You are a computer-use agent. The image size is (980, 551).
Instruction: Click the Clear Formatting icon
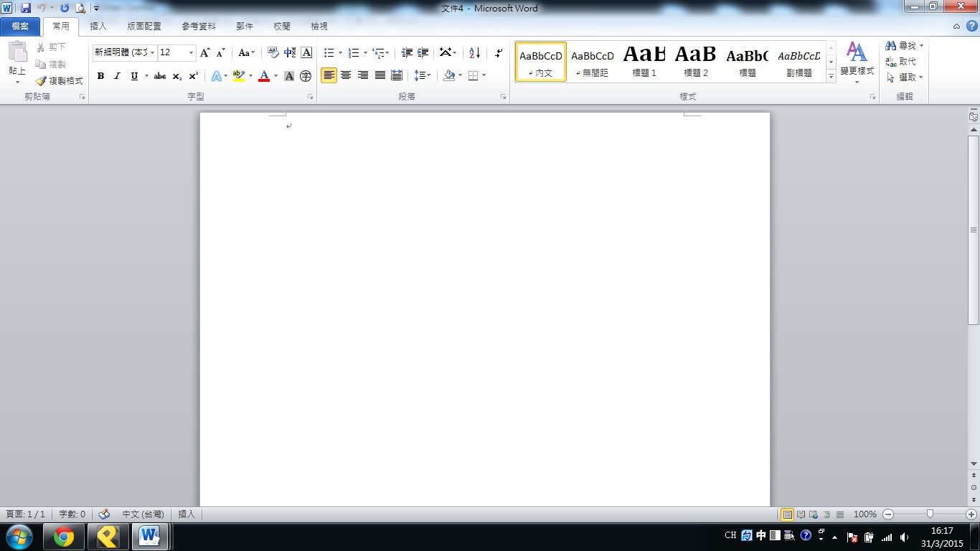[x=273, y=52]
